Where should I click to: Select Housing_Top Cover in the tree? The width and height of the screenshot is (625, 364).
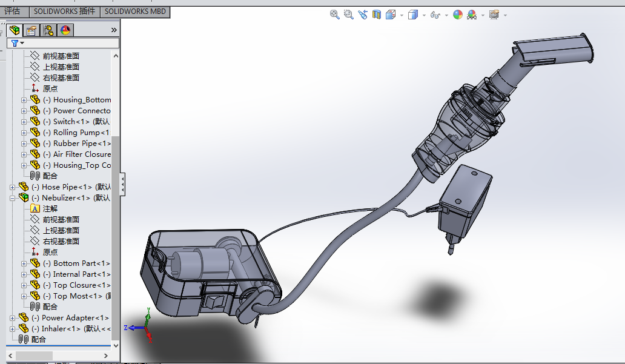77,165
